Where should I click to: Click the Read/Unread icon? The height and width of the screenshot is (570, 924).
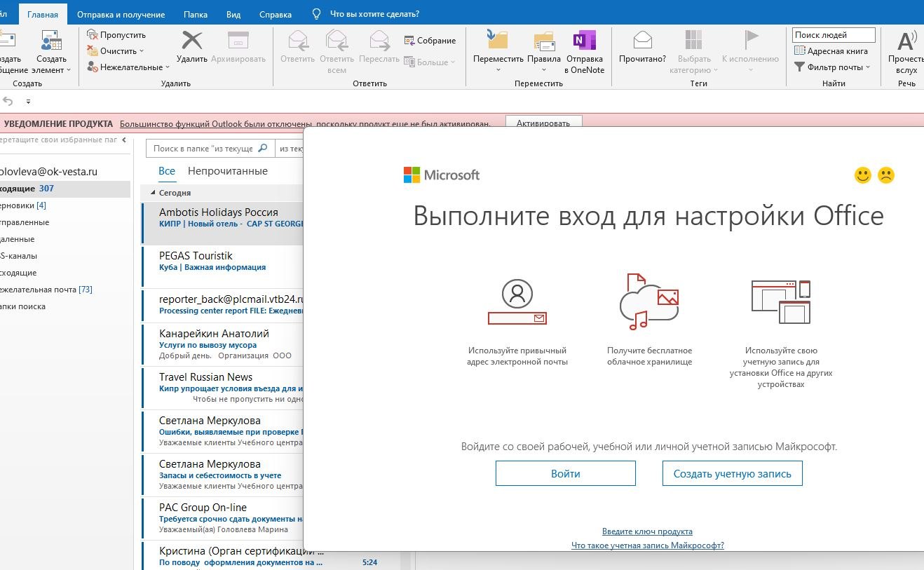[642, 41]
